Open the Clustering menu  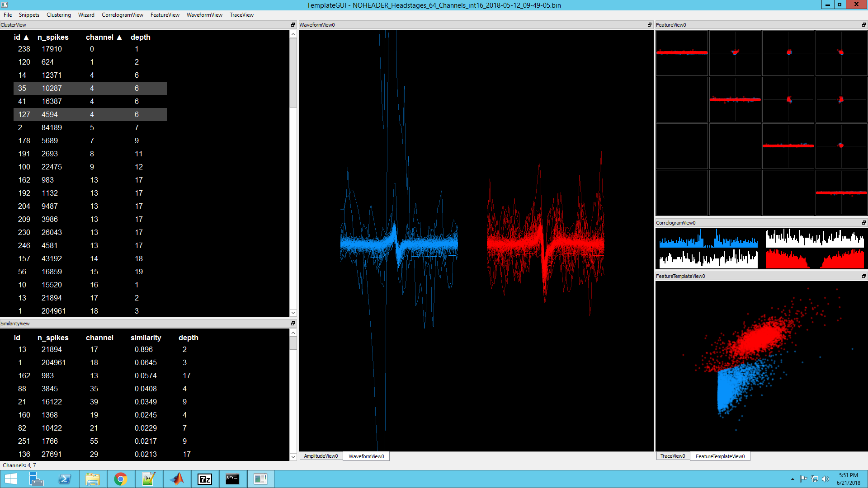coord(59,15)
